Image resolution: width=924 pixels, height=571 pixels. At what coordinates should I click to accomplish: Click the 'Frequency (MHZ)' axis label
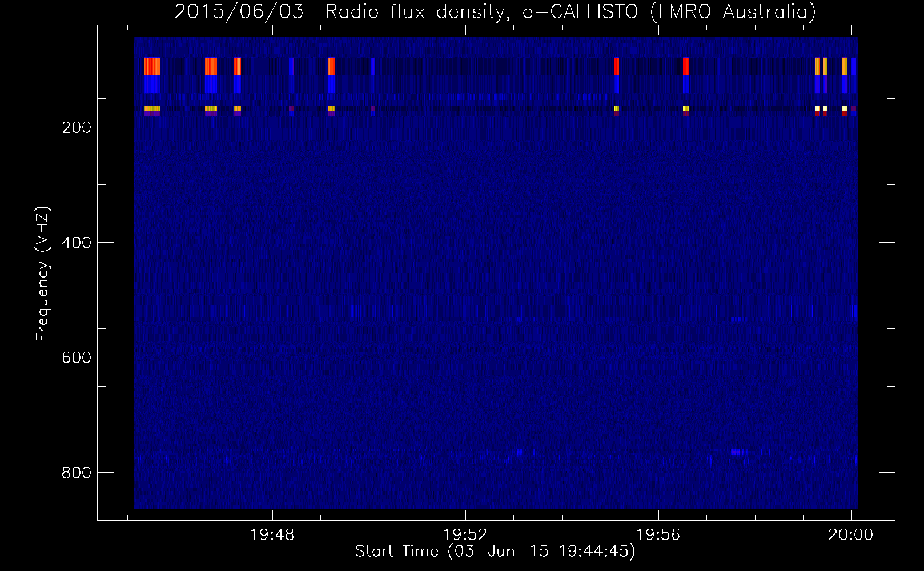coord(43,274)
